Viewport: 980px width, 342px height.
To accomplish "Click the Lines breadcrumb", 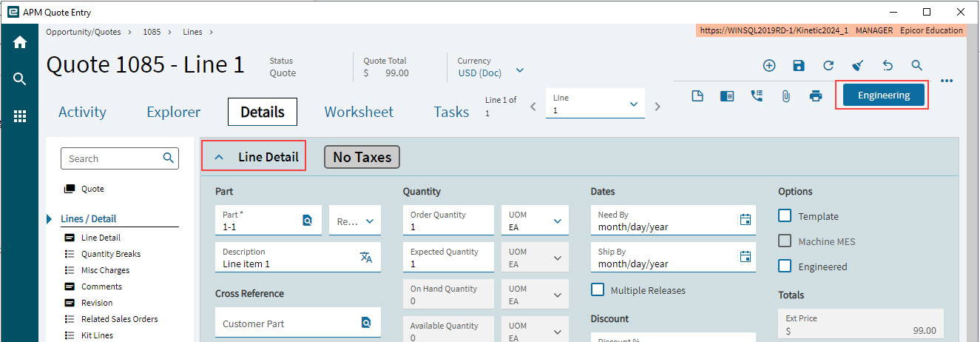I will (192, 32).
